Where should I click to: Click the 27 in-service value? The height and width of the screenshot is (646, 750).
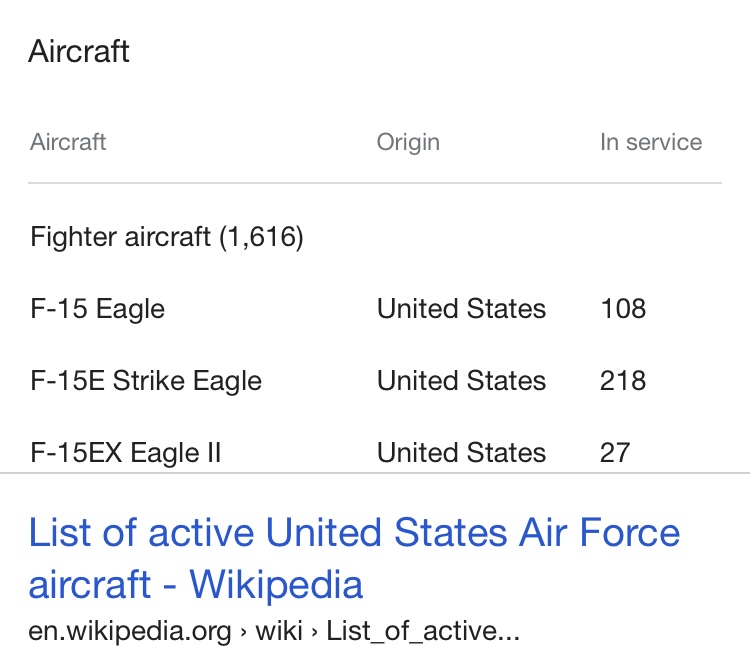click(615, 452)
